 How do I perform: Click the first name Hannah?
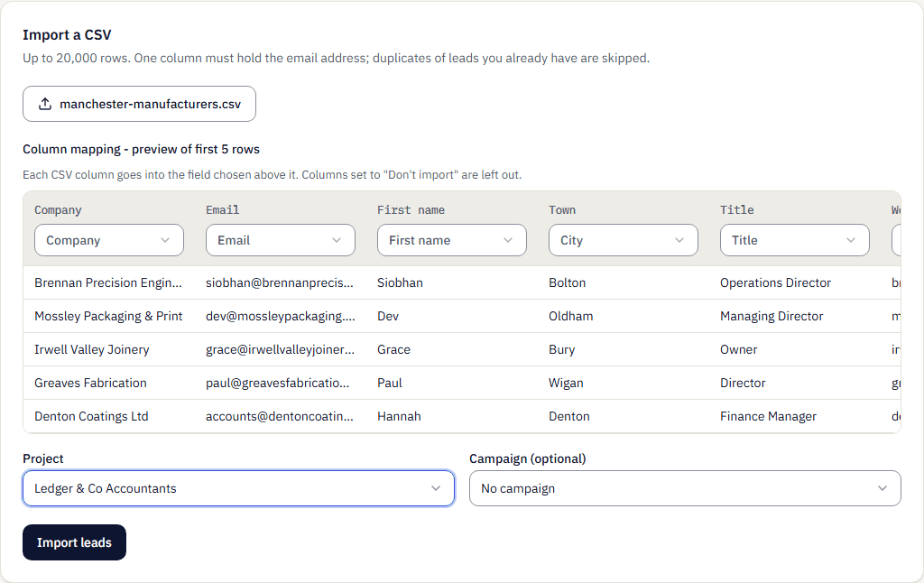(399, 416)
